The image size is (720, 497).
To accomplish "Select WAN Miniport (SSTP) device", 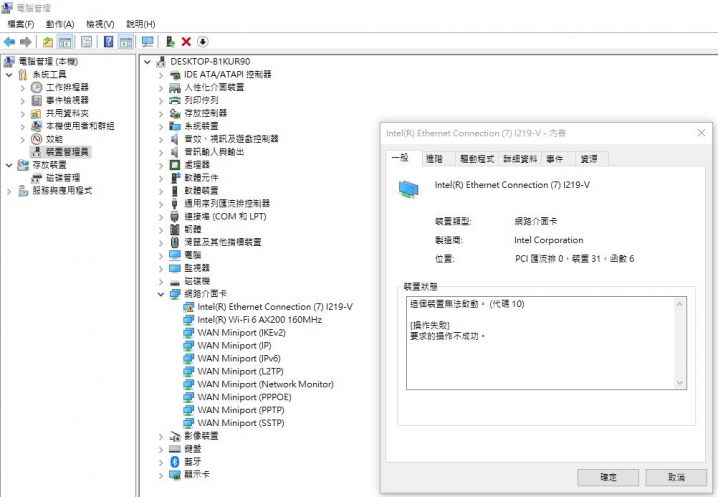I will coord(241,423).
